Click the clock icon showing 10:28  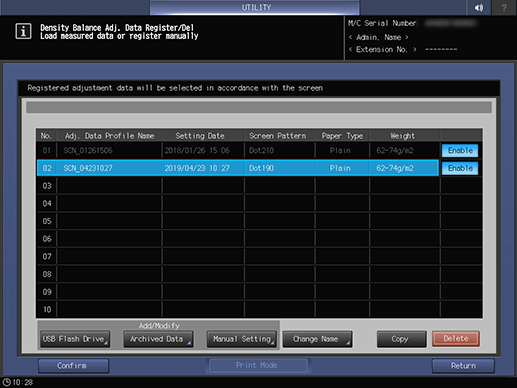(7, 382)
